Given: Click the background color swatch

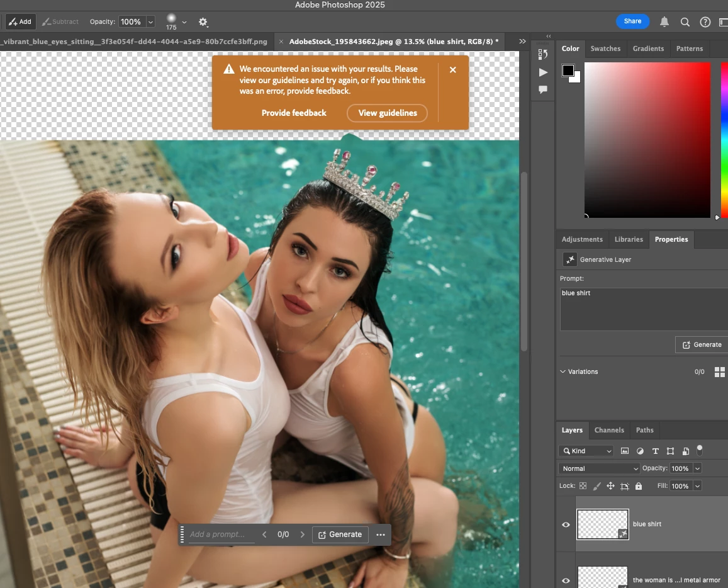Looking at the screenshot, I should [x=577, y=79].
